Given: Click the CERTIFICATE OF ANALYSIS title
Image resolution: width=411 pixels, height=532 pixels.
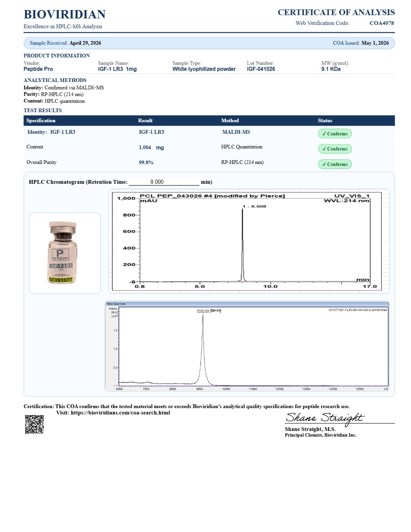Looking at the screenshot, I should pyautogui.click(x=336, y=12).
